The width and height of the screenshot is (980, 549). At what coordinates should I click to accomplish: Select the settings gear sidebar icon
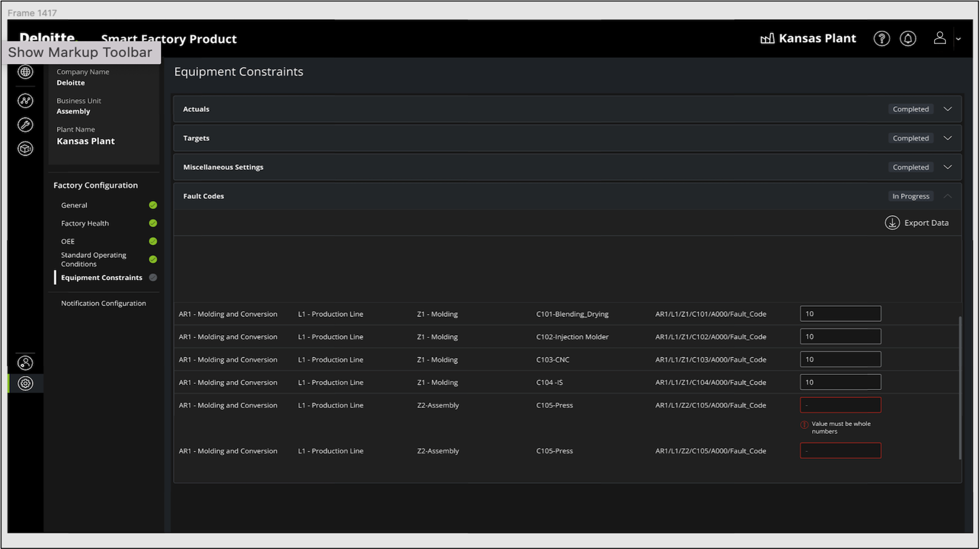[x=25, y=383]
